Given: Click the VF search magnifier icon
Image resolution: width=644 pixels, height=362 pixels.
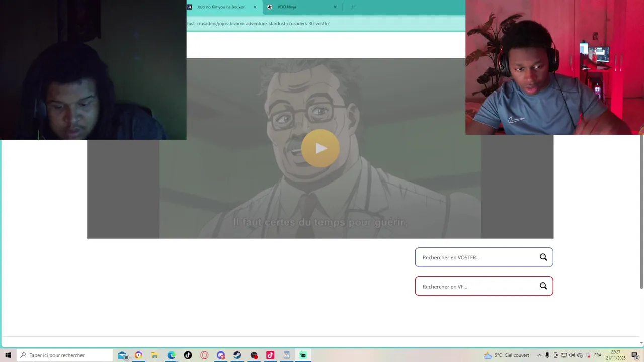Looking at the screenshot, I should pyautogui.click(x=543, y=286).
